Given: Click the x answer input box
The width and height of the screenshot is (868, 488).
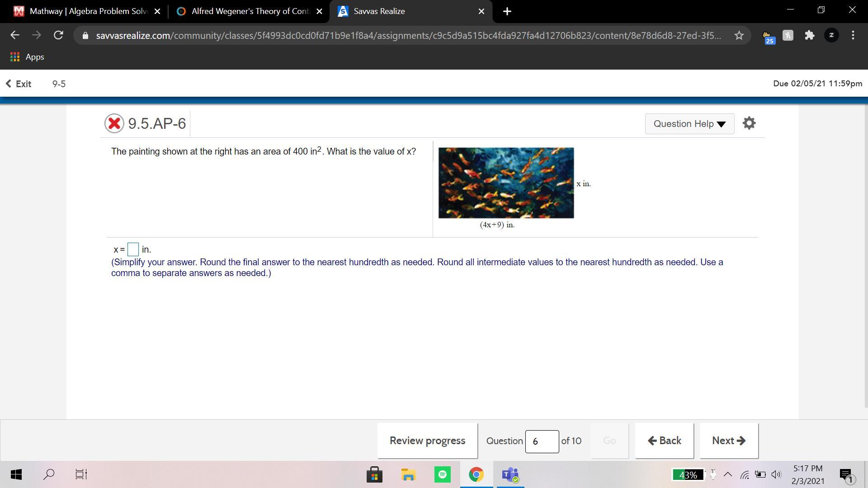Looking at the screenshot, I should (133, 249).
